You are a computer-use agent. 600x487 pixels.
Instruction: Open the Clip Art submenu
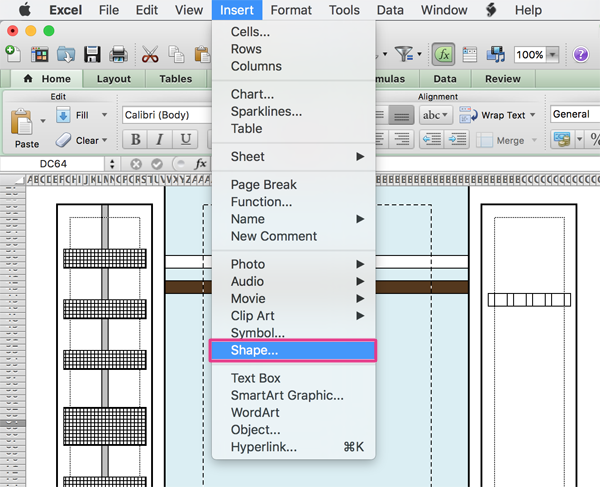point(293,316)
